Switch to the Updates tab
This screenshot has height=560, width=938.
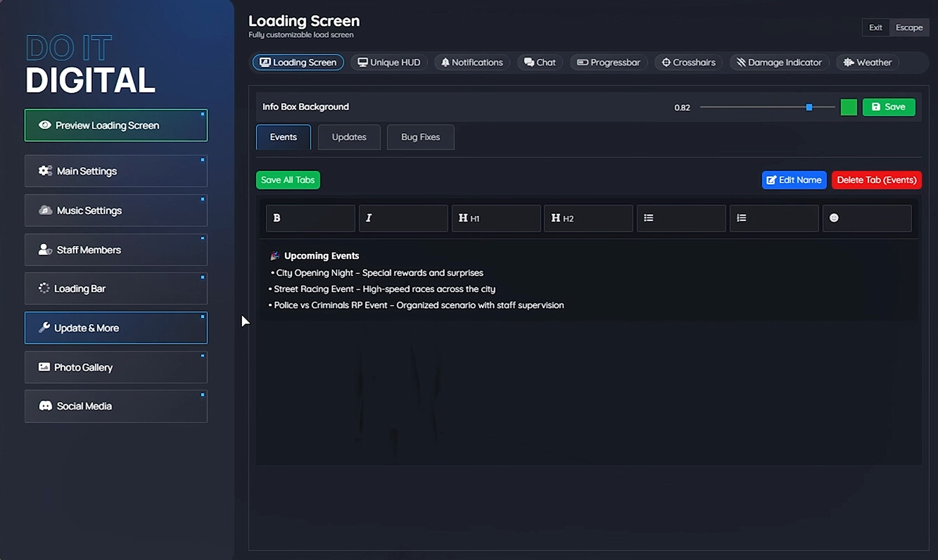pos(349,137)
